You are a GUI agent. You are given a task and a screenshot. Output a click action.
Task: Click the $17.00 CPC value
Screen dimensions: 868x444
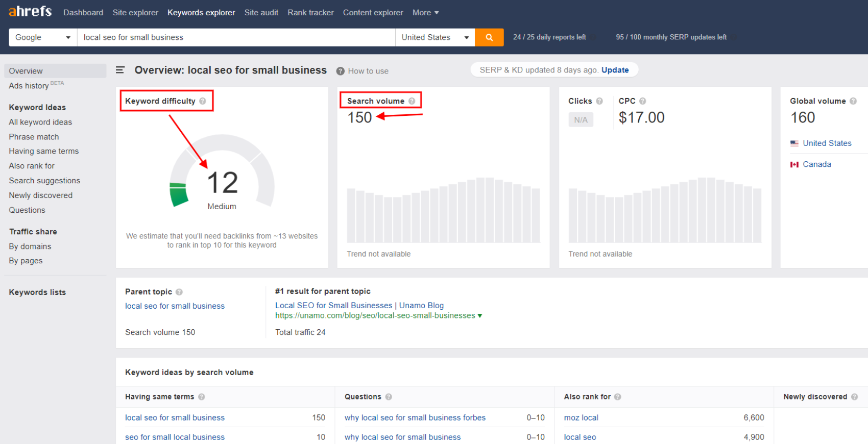coord(641,118)
